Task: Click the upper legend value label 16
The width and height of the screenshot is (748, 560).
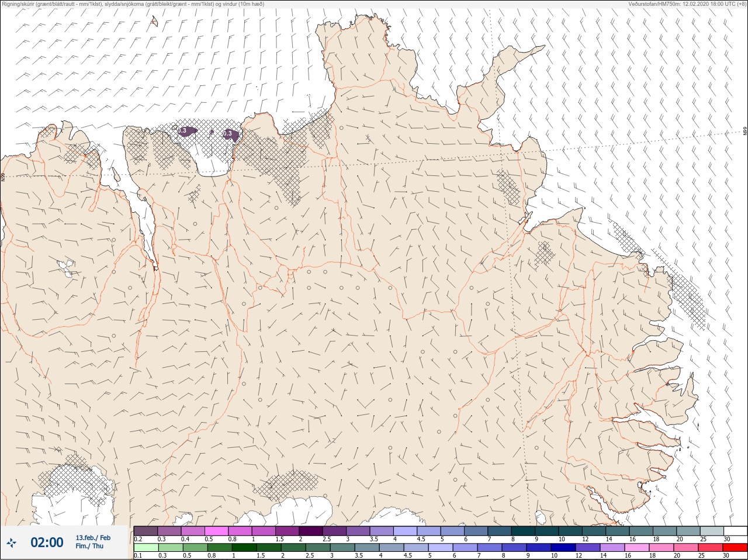Action: coord(632,539)
